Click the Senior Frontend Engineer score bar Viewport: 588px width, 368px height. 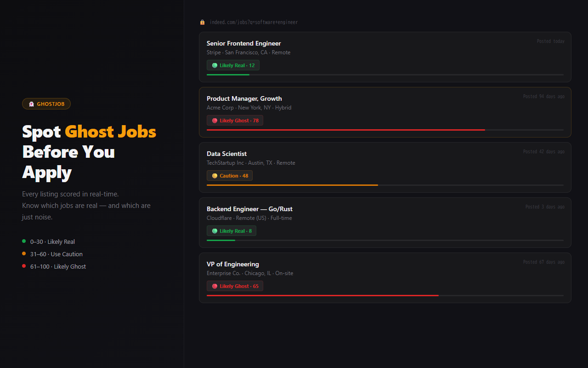tap(385, 75)
